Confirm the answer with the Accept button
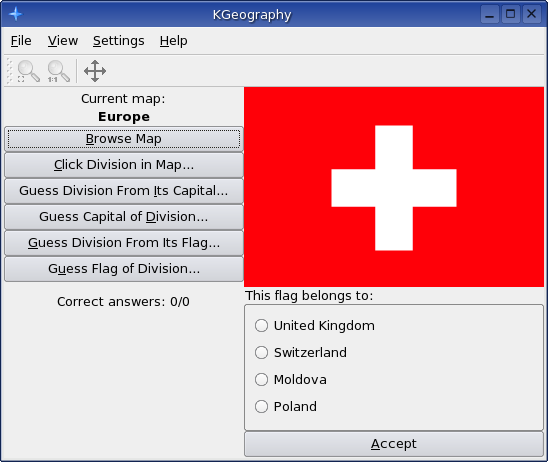Image resolution: width=548 pixels, height=462 pixels. point(394,444)
